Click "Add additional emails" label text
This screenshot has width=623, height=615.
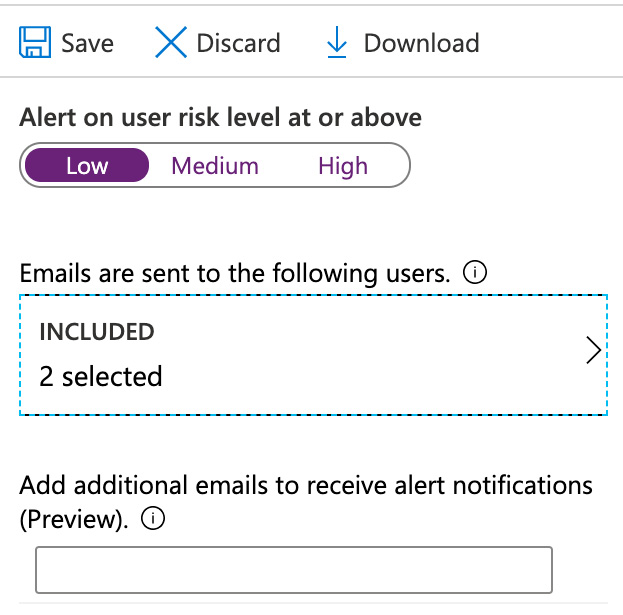click(x=306, y=486)
